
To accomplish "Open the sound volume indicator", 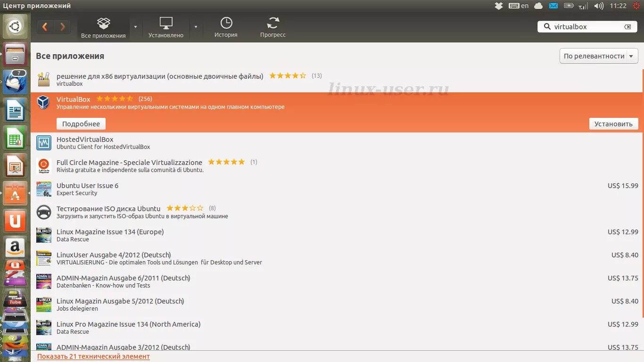I will [599, 6].
